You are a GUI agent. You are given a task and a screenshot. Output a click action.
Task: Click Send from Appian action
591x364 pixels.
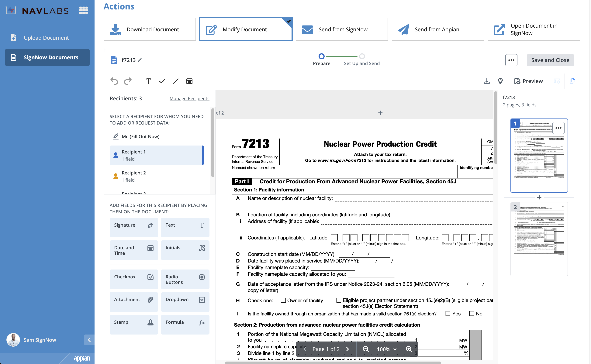coord(438,29)
